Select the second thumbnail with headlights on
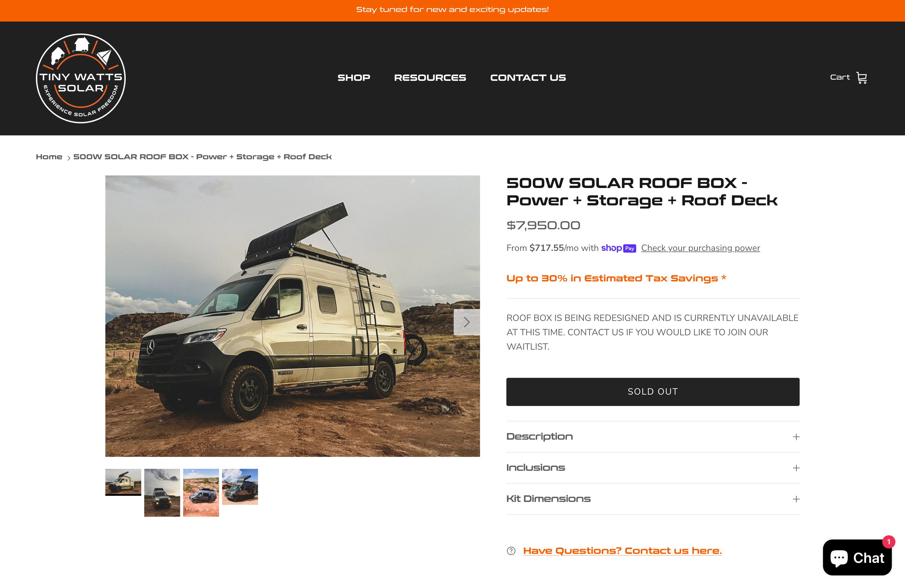905x588 pixels. pyautogui.click(x=162, y=492)
